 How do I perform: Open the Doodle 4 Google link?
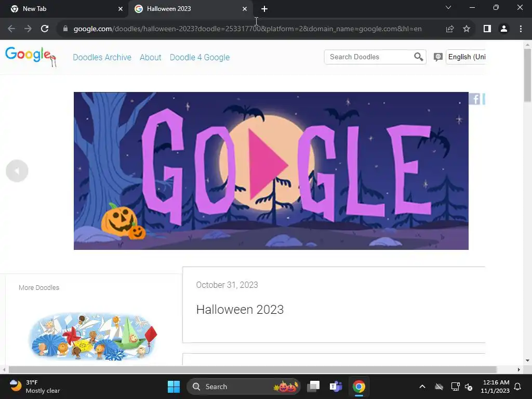(200, 57)
